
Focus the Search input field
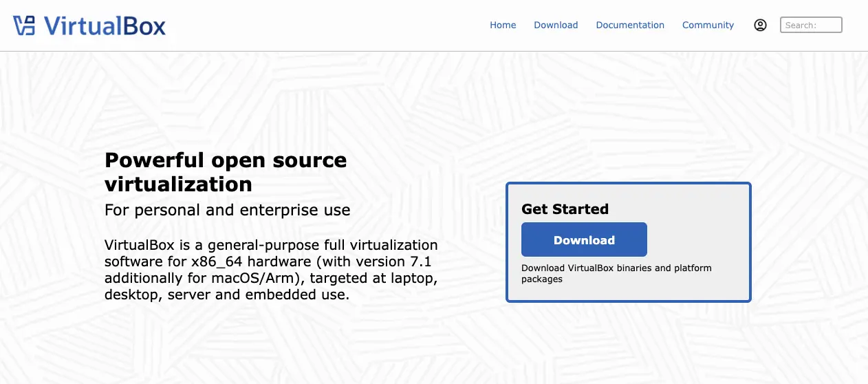[811, 25]
